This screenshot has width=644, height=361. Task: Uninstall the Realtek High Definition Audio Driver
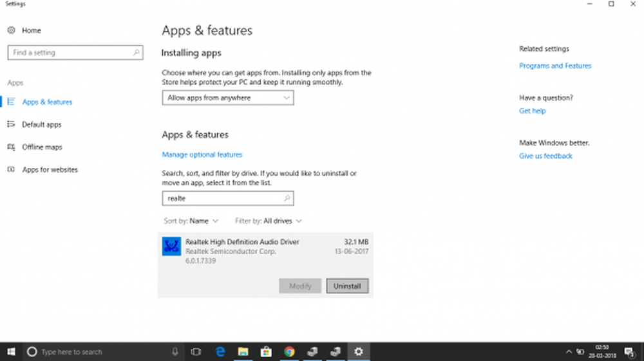[347, 286]
